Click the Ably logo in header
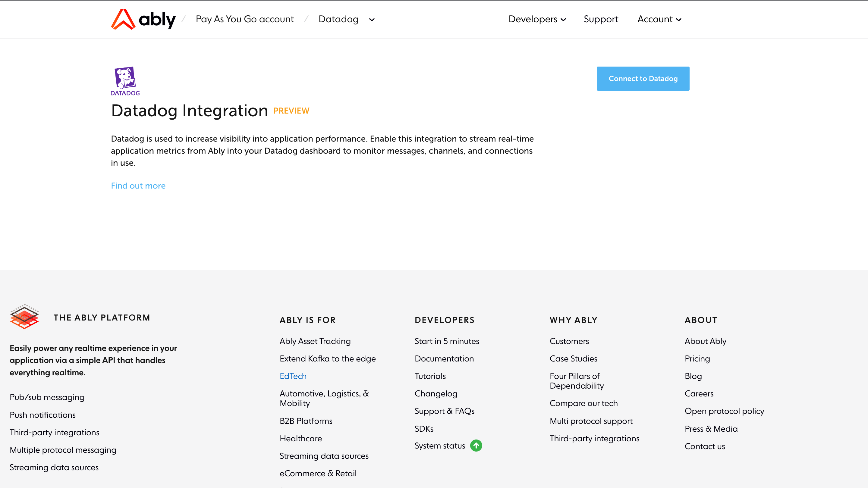 click(x=143, y=20)
